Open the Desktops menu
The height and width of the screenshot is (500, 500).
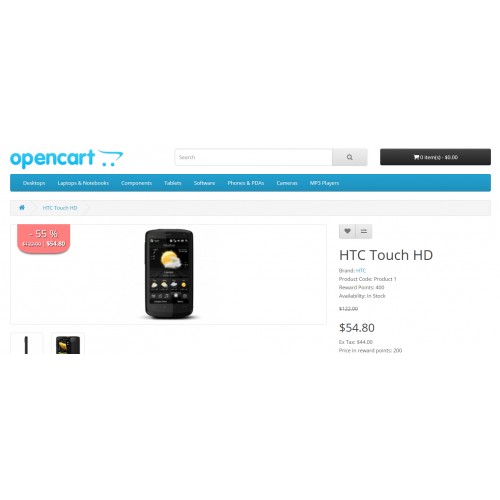point(34,183)
